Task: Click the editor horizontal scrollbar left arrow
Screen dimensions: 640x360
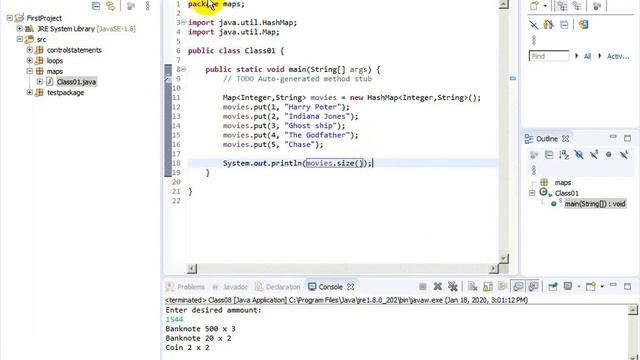Action: click(191, 268)
